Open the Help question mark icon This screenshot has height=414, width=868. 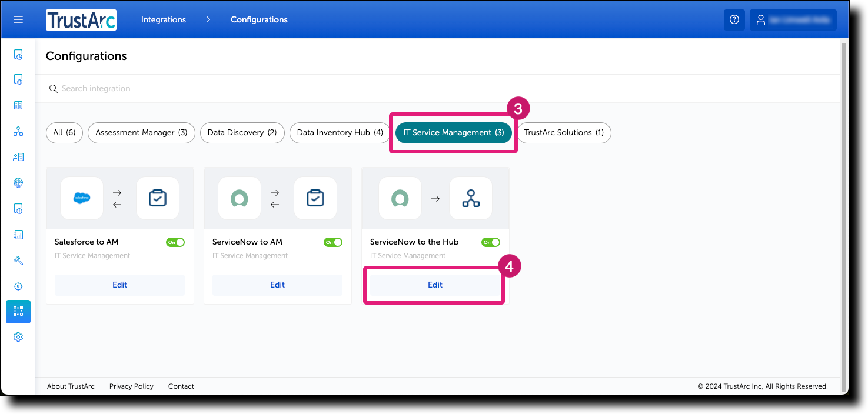pos(734,19)
